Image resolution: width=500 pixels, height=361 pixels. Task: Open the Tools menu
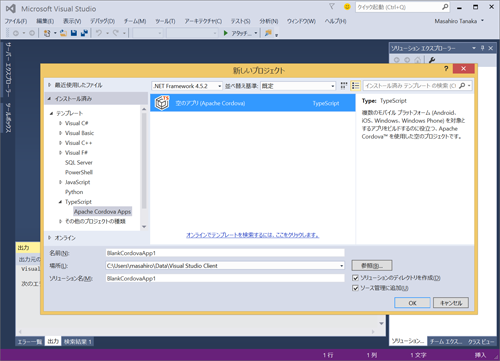pyautogui.click(x=165, y=21)
